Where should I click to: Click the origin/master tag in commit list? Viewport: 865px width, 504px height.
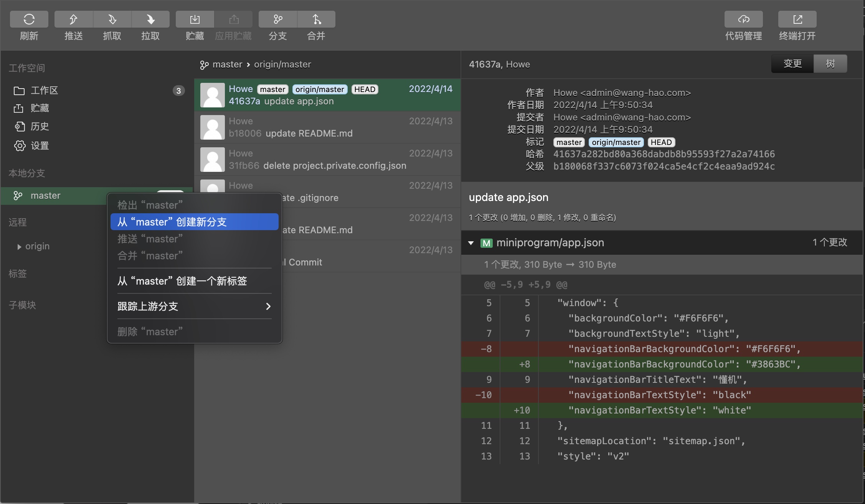(x=320, y=89)
